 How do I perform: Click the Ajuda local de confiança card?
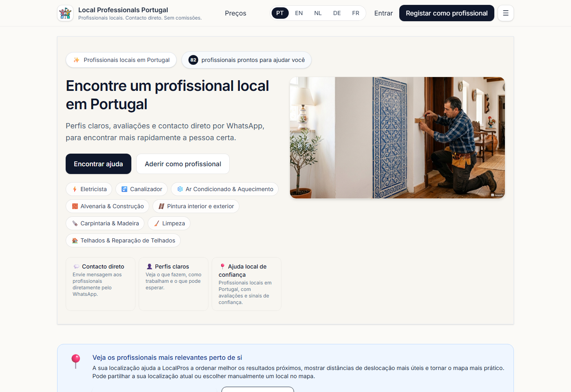tap(246, 284)
